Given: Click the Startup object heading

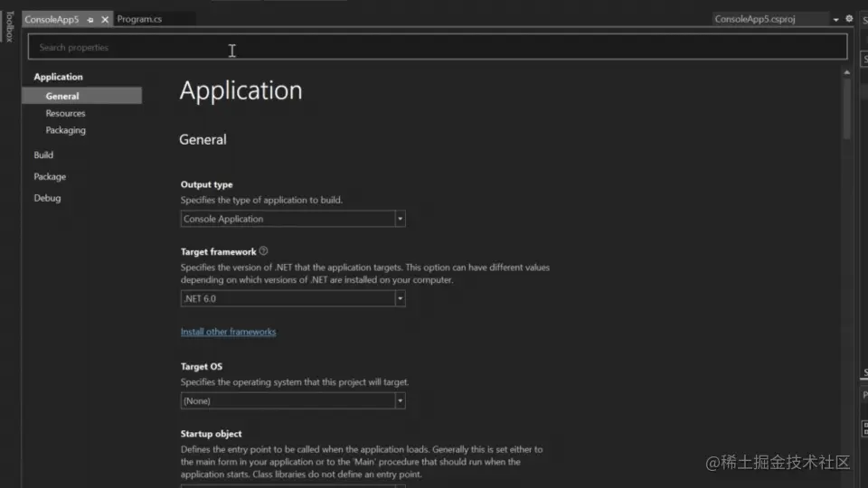Looking at the screenshot, I should 211,434.
